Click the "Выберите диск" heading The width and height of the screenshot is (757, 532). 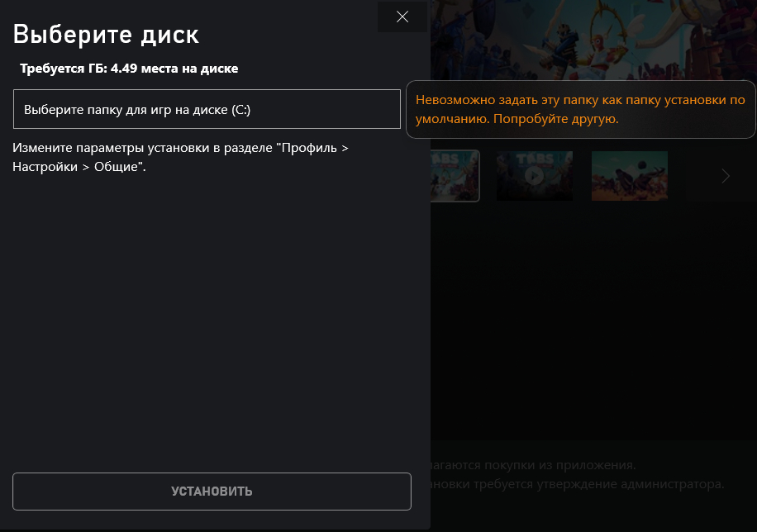[106, 34]
